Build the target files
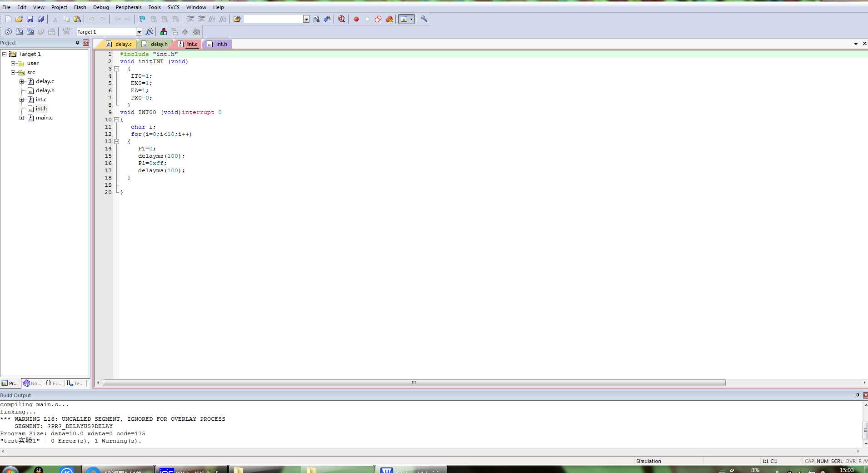The image size is (868, 473). 19,32
